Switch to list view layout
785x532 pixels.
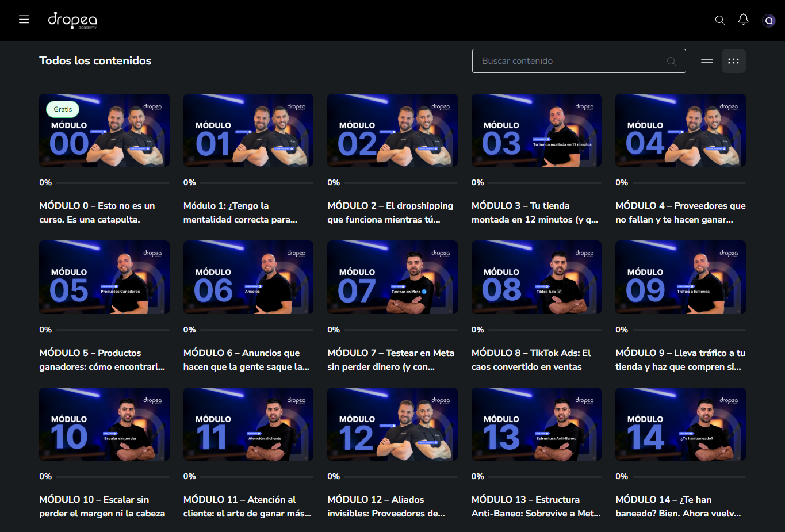coord(707,61)
